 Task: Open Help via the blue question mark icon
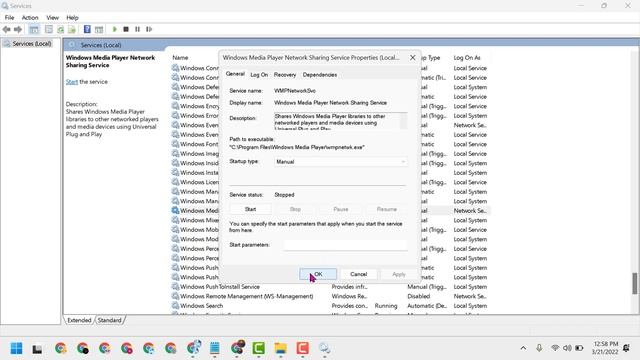pyautogui.click(x=87, y=29)
